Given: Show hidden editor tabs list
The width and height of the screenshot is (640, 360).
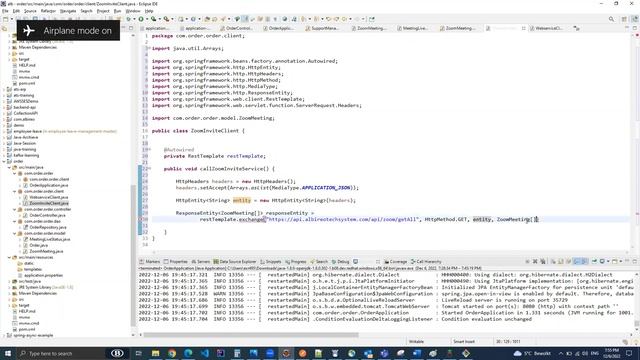Looking at the screenshot, I should pyautogui.click(x=576, y=28).
